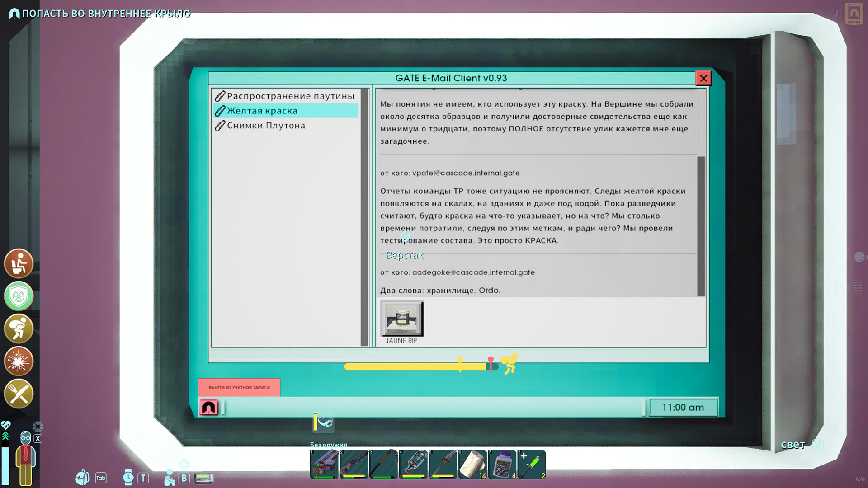Click sender address vpatel@cascade.internal.gate

pos(466,173)
